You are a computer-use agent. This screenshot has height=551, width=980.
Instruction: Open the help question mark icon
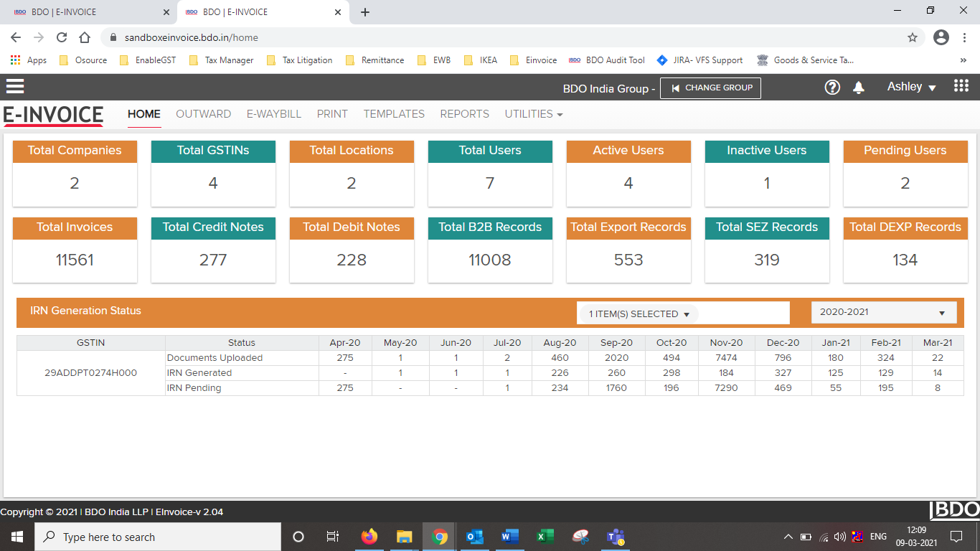(832, 88)
